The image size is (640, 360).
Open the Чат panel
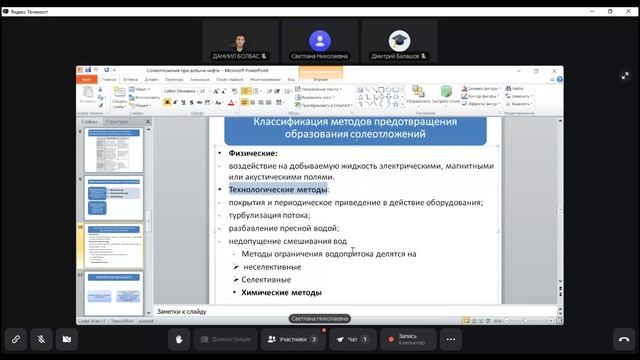(x=353, y=339)
